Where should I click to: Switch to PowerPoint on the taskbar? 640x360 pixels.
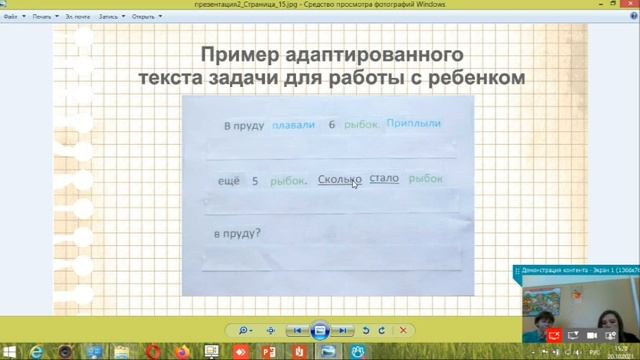(269, 352)
